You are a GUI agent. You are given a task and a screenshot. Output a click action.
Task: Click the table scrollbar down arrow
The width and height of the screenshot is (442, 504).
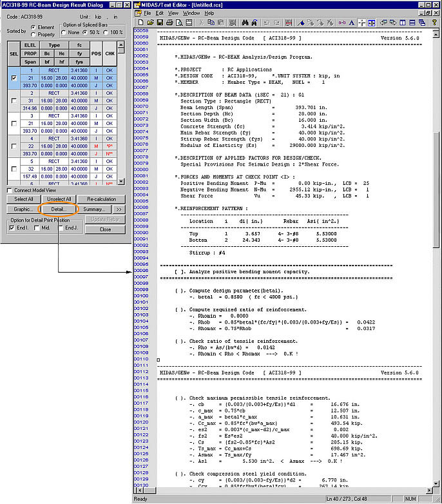click(122, 182)
